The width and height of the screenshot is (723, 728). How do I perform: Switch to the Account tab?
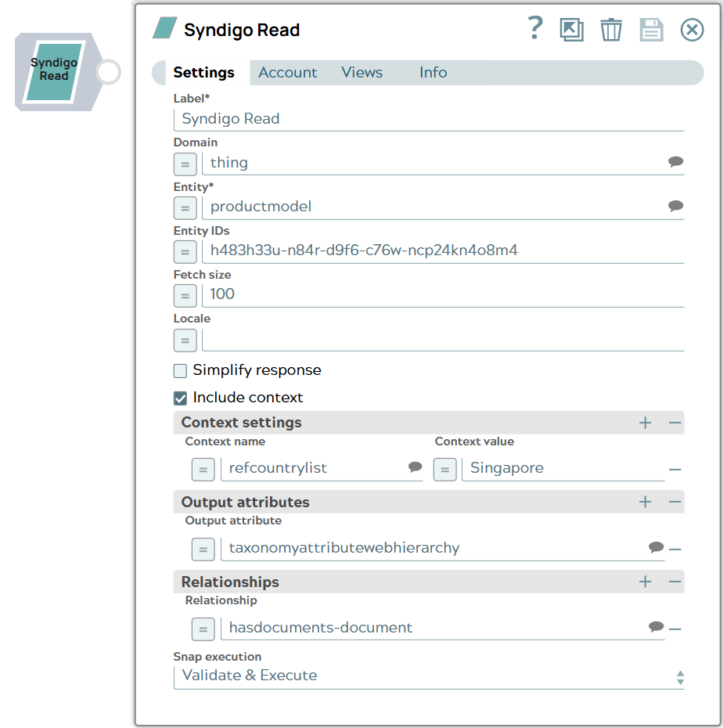click(288, 72)
